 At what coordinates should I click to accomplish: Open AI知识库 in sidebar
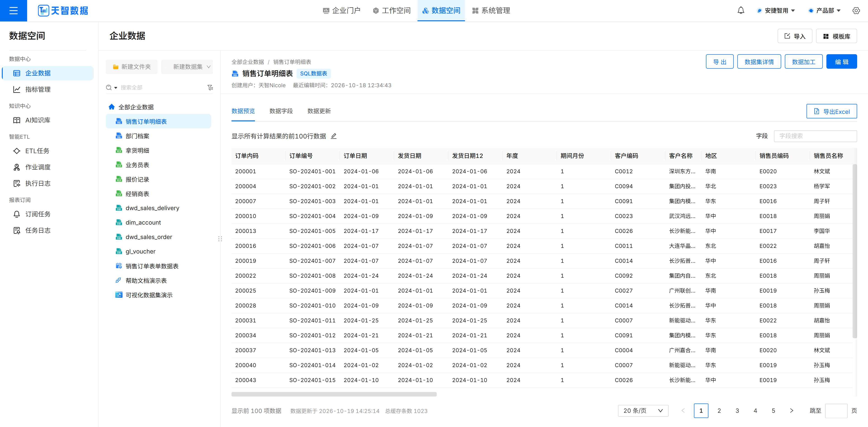coord(47,120)
